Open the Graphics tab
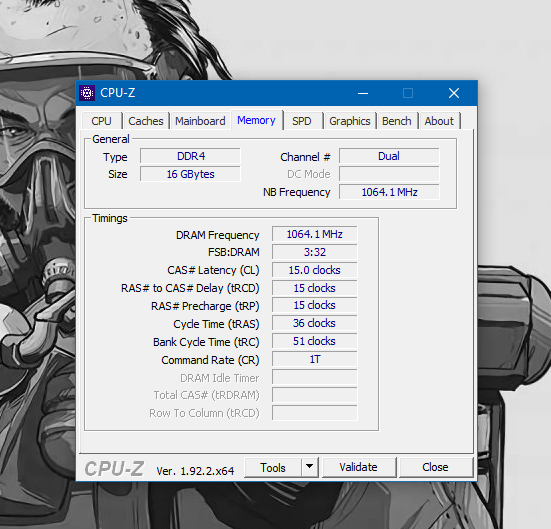Image resolution: width=551 pixels, height=529 pixels. (x=350, y=121)
